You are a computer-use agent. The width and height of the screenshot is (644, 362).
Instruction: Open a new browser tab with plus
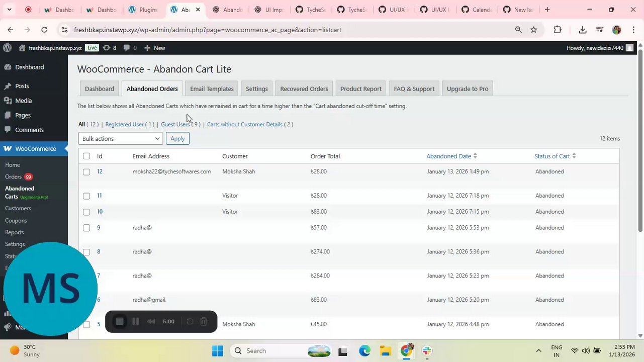tap(547, 10)
